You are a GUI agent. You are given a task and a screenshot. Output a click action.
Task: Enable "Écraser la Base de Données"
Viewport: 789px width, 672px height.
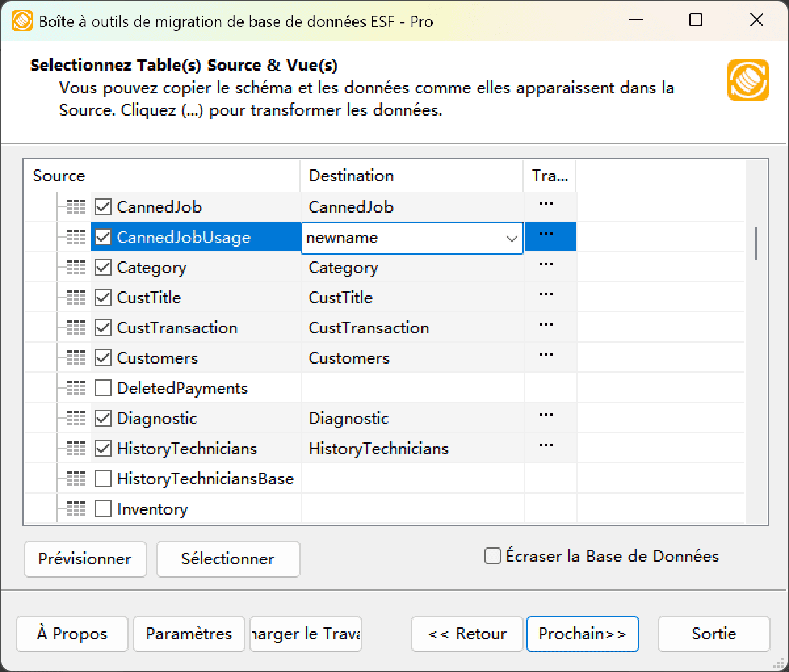click(x=492, y=556)
